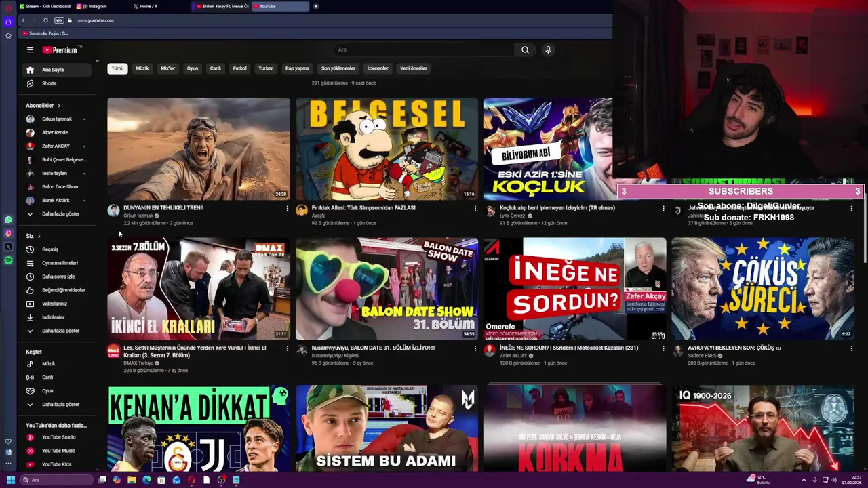Open Orkun Işıtmak subscription channel
The height and width of the screenshot is (488, 868).
coord(57,119)
